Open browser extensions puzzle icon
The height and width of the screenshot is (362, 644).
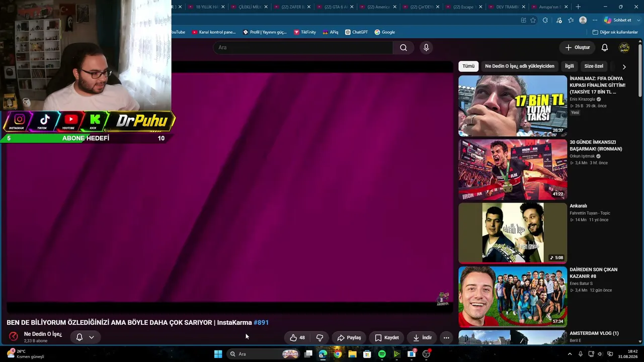(x=545, y=20)
